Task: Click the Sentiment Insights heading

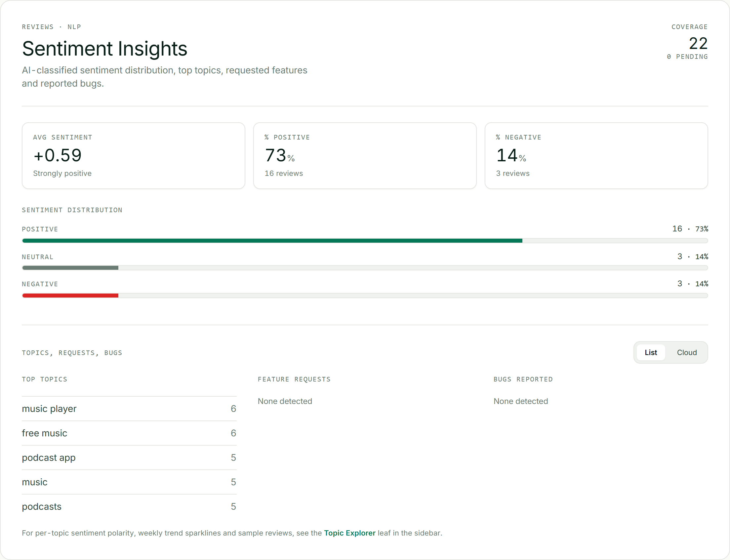Action: [105, 49]
